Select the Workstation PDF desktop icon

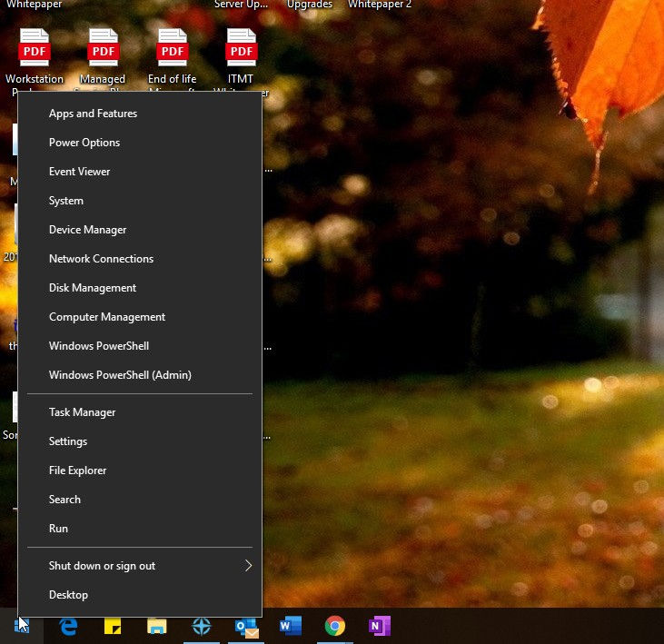pos(35,57)
